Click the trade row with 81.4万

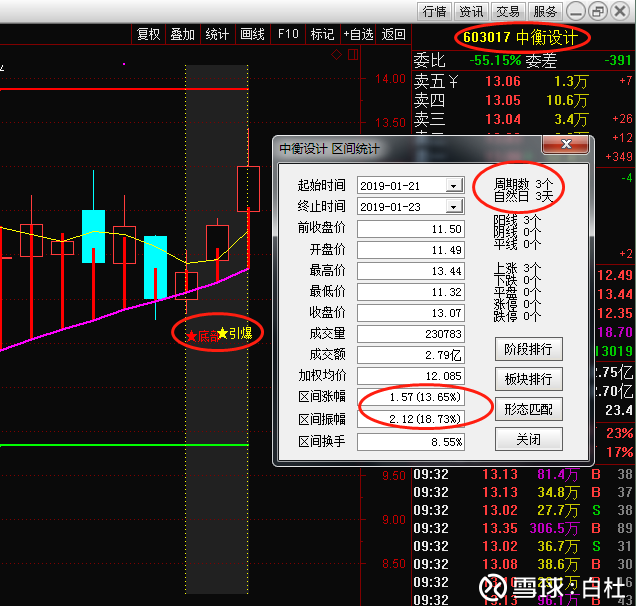click(x=523, y=474)
